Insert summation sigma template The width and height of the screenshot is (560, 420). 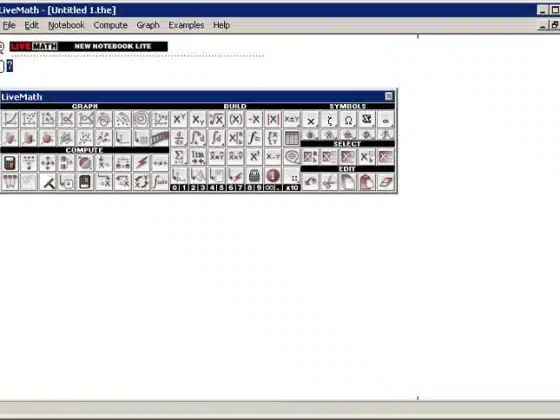pyautogui.click(x=179, y=156)
